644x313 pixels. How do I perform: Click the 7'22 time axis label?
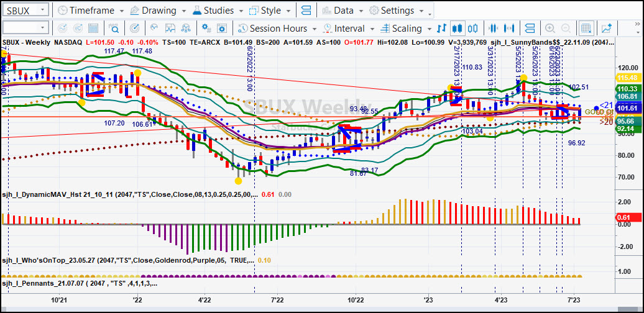[x=277, y=301]
